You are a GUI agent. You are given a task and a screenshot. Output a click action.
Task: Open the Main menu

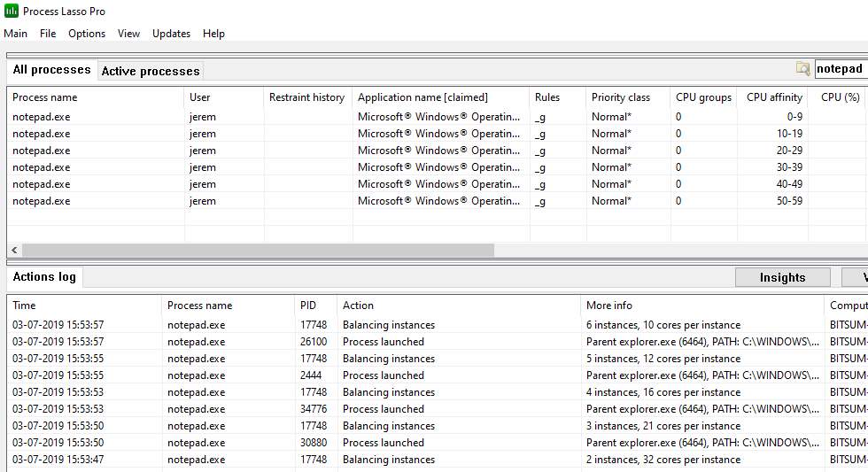click(x=16, y=34)
